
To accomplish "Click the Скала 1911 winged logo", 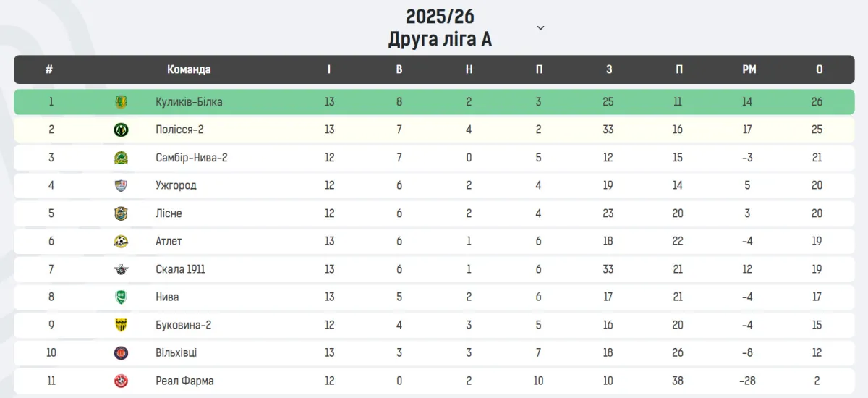I will click(x=121, y=269).
